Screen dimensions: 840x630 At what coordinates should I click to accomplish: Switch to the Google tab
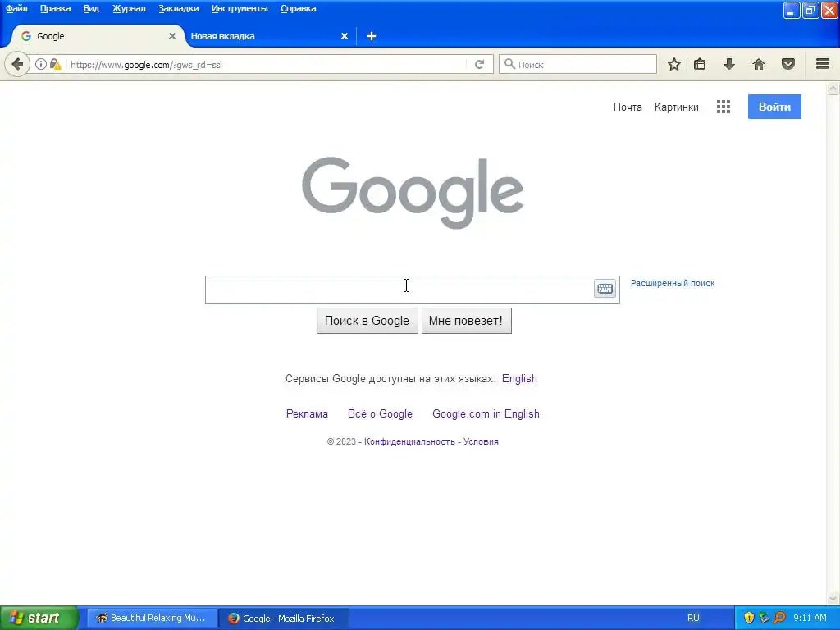point(97,36)
